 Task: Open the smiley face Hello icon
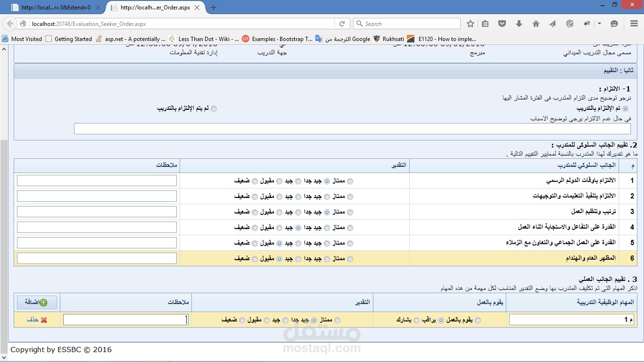pyautogui.click(x=614, y=24)
